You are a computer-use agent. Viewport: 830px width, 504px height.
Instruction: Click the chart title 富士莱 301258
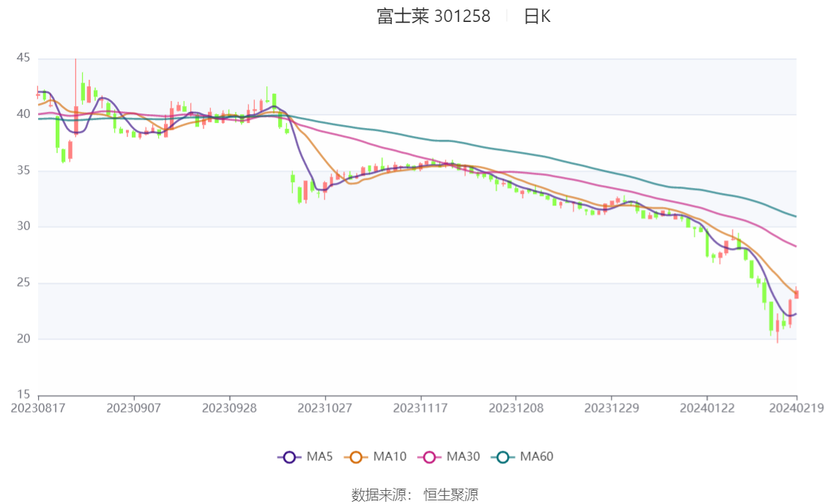point(433,16)
